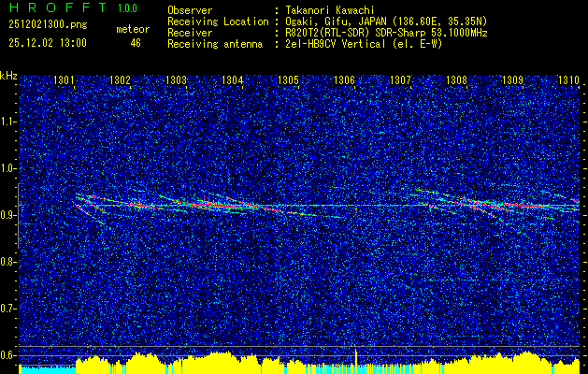
Task: Click the 0.6 kHz axis label
Action: pos(7,355)
